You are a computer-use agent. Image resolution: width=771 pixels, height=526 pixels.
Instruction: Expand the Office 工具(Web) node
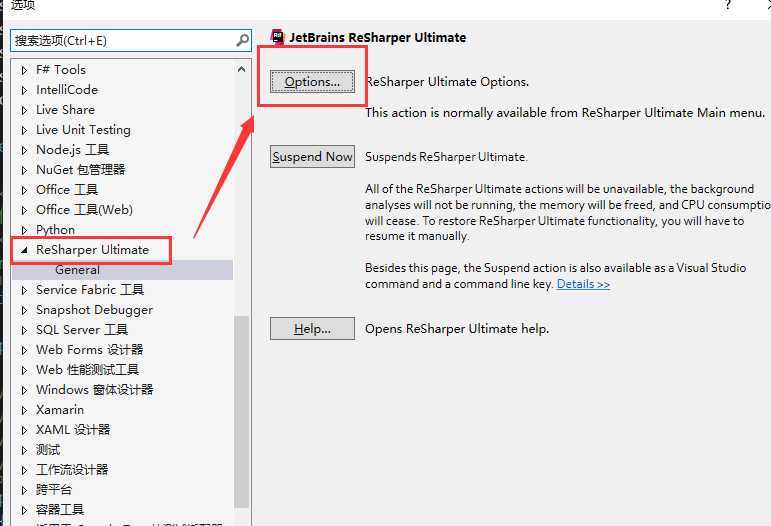24,210
